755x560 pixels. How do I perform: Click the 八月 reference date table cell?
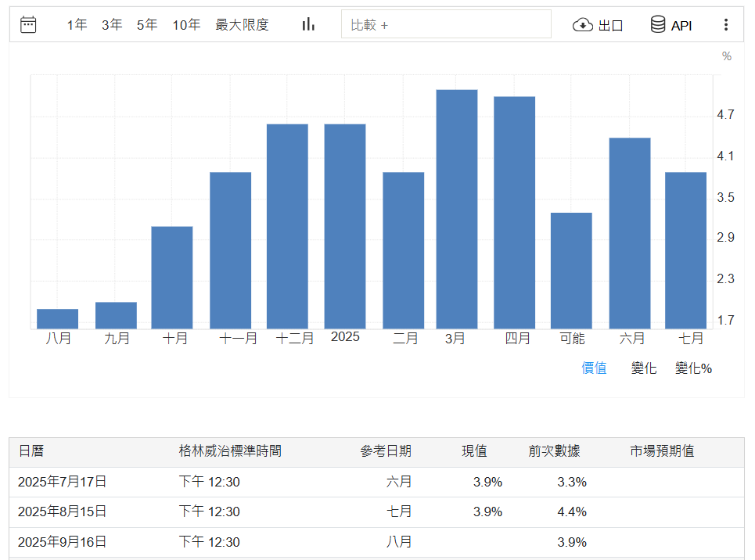click(399, 542)
